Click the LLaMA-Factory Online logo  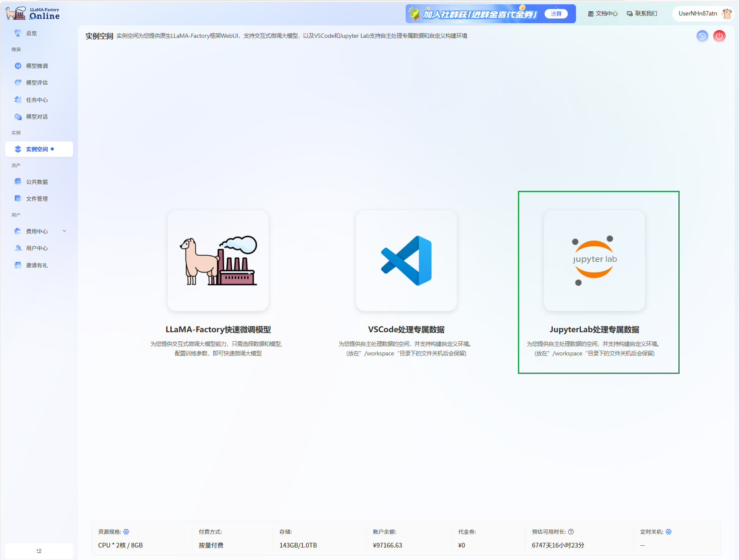click(33, 13)
